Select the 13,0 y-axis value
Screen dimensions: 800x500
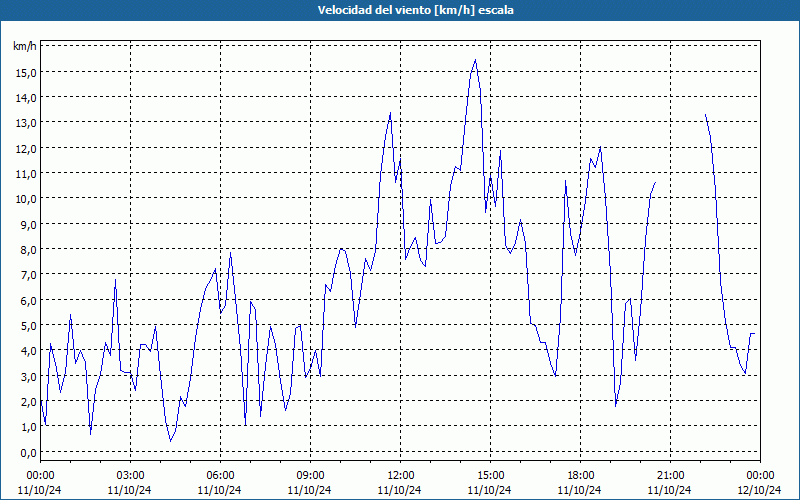(26, 123)
